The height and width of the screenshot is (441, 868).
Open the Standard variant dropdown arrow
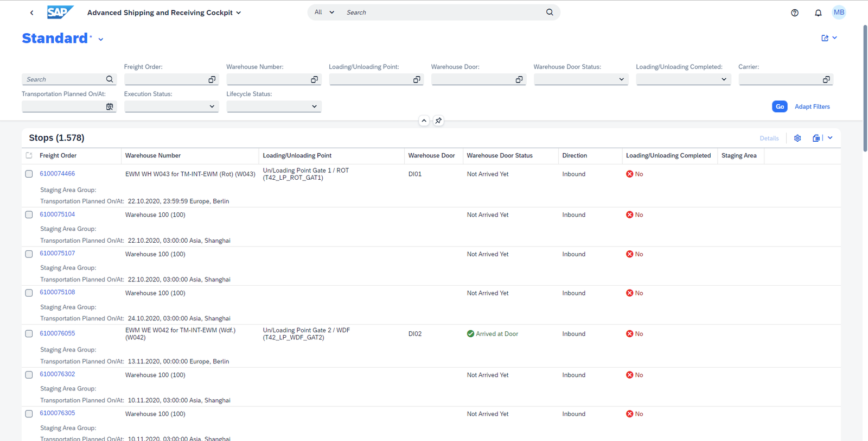tap(101, 39)
